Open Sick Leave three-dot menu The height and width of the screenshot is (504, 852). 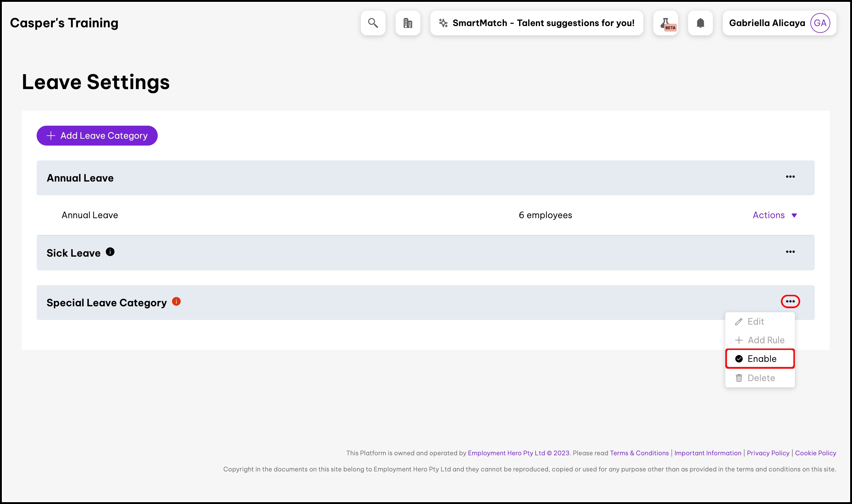pyautogui.click(x=790, y=252)
